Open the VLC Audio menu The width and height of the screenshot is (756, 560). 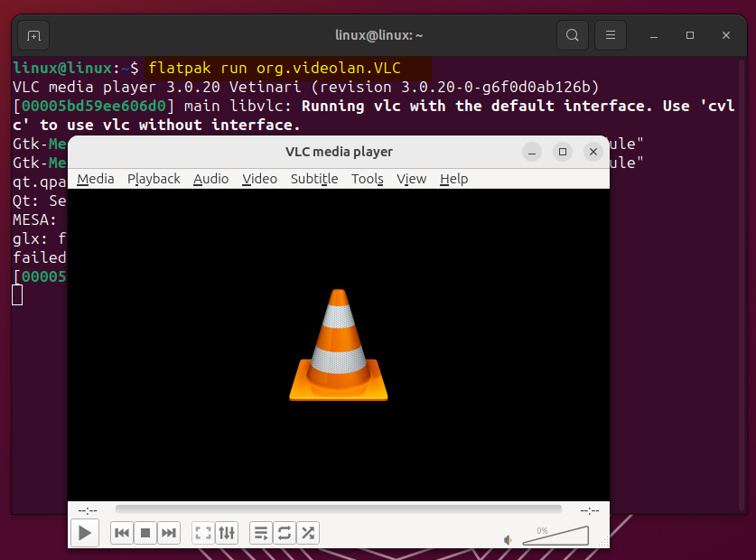tap(211, 179)
